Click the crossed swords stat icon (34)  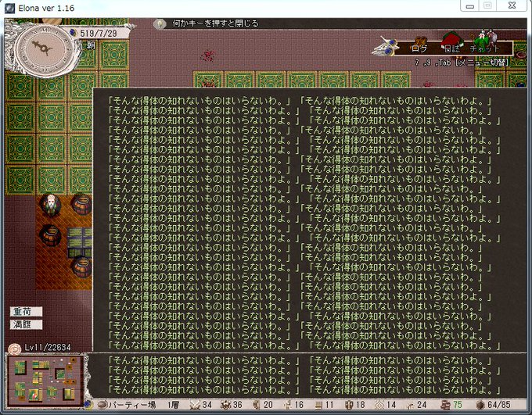click(196, 405)
